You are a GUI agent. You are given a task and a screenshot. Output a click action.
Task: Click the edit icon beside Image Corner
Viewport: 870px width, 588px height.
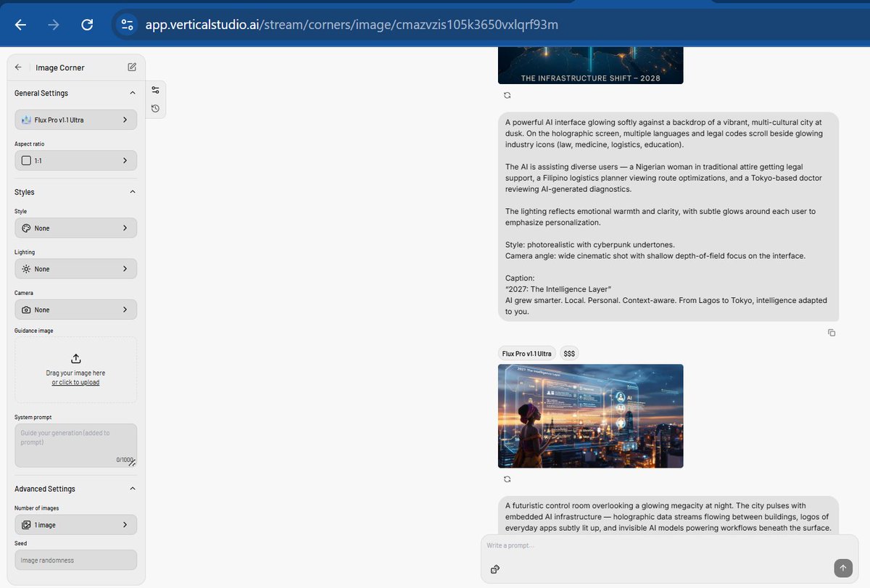click(132, 67)
